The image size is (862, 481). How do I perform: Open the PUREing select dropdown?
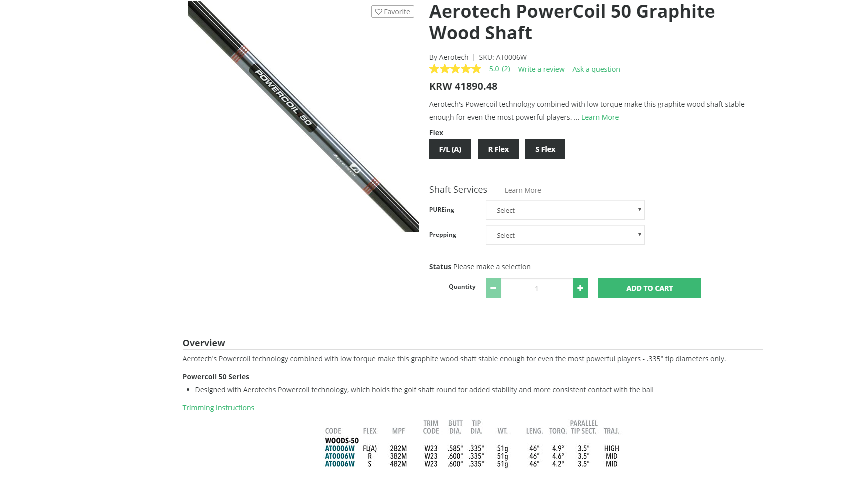[565, 210]
